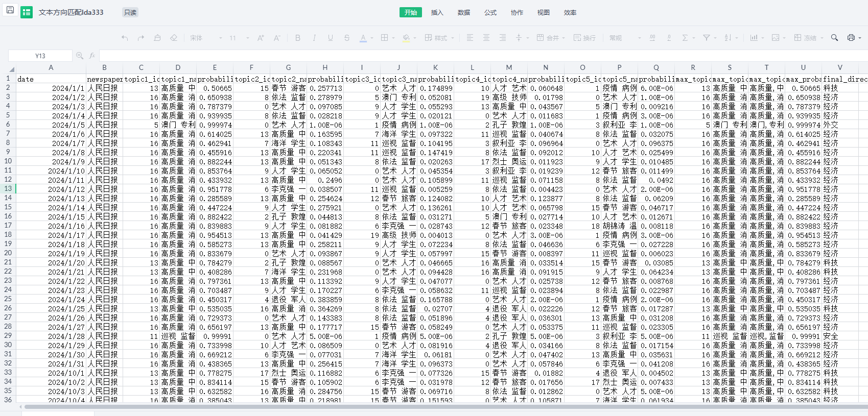868x416 pixels.
Task: Click the vertical alignment icon
Action: [519, 38]
